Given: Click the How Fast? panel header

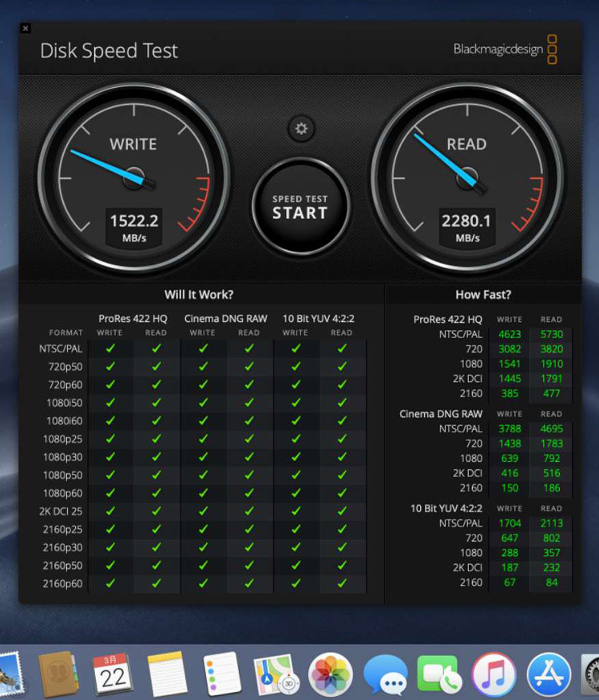Looking at the screenshot, I should click(x=483, y=294).
